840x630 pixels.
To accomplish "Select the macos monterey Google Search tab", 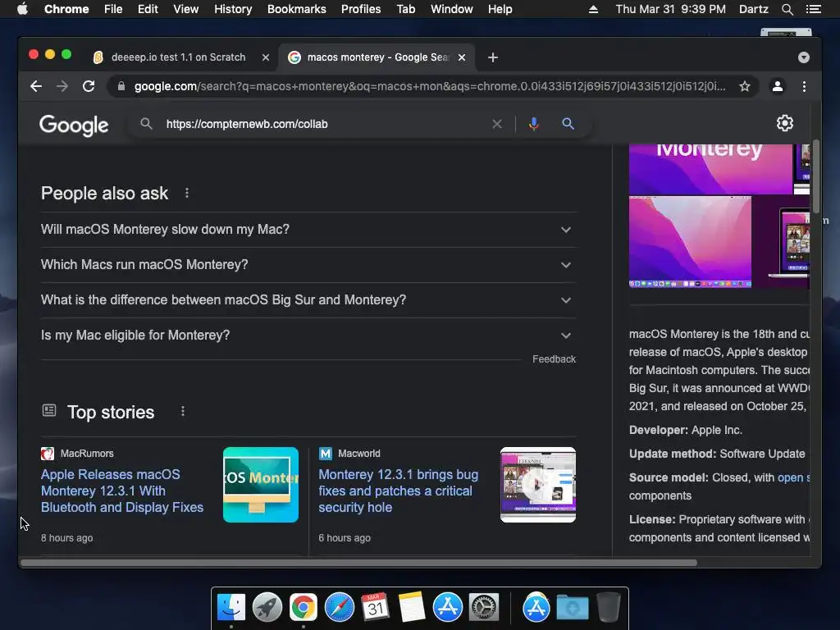I will (377, 57).
